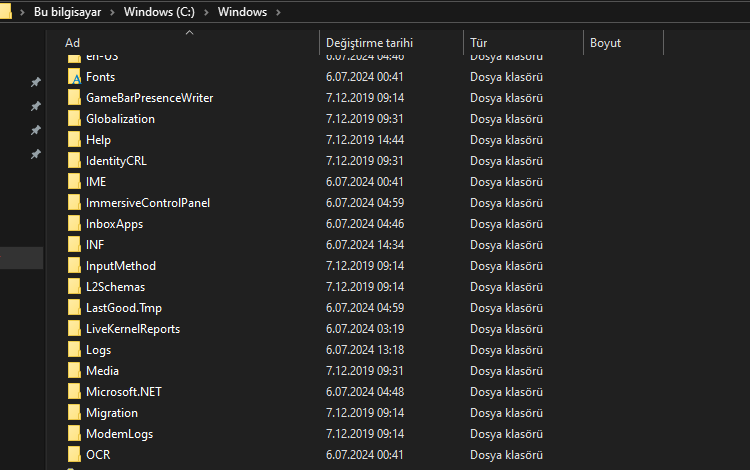
Task: Click the Fonts folder icon
Action: 75,77
